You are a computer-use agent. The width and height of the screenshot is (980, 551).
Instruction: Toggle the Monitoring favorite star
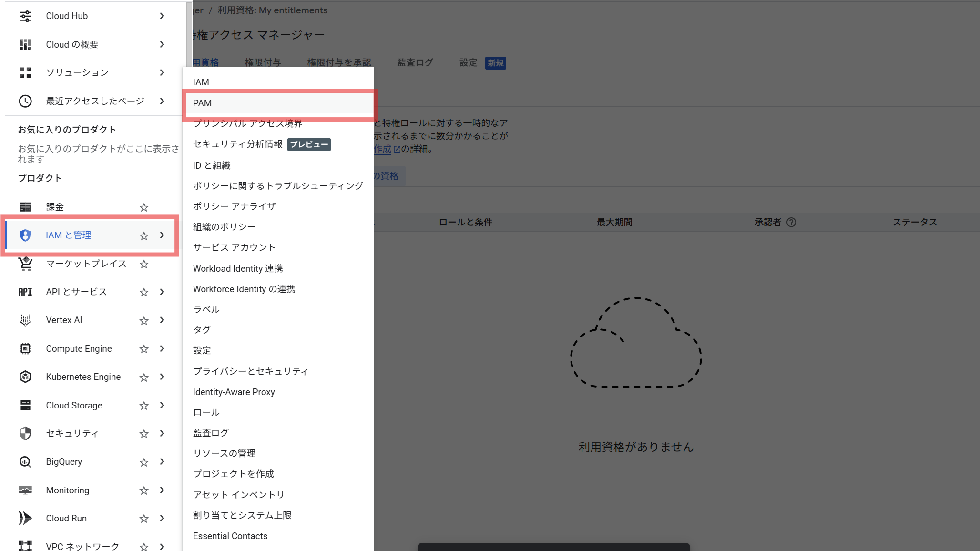[x=143, y=490]
